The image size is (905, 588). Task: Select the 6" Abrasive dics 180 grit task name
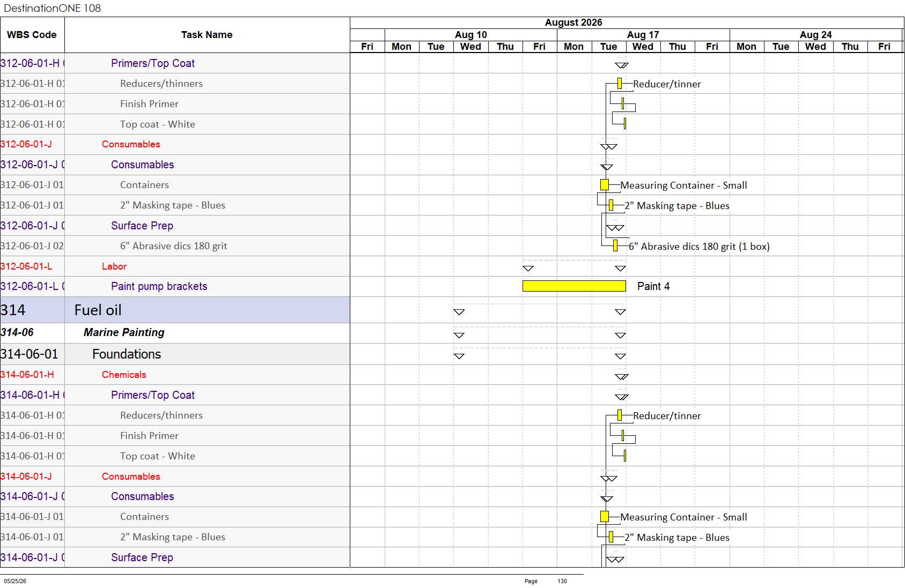(173, 246)
